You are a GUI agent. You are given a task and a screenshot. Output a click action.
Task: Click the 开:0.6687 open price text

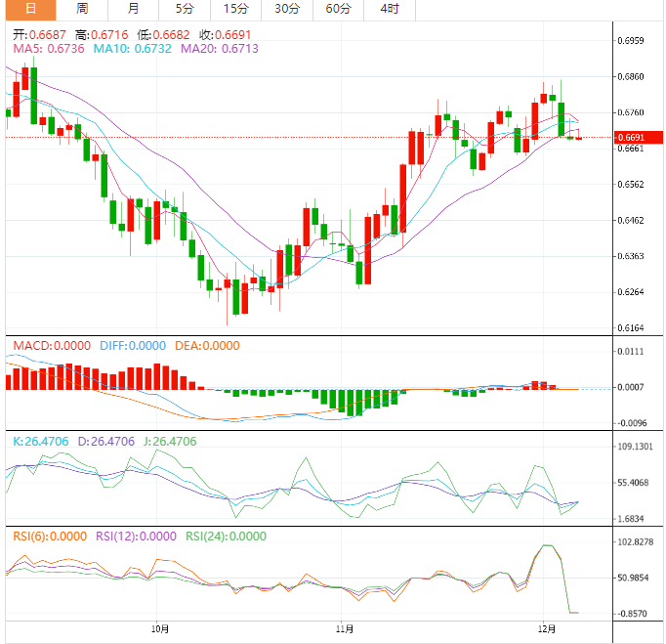(x=39, y=34)
